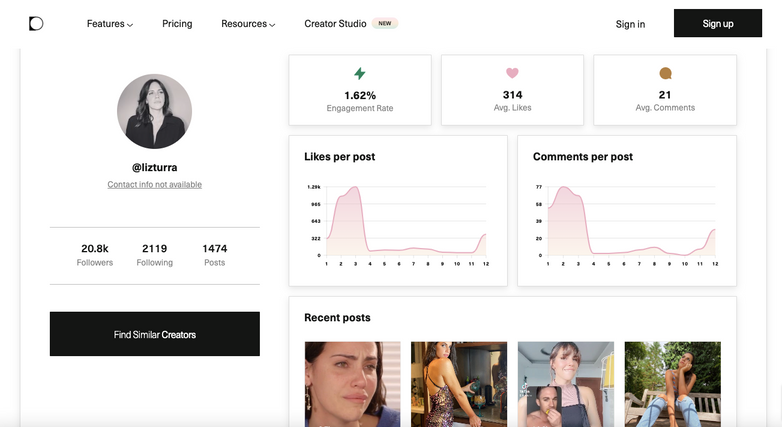Screen dimensions: 782x427
Task: Open Creator Studio from the navigation
Action: click(334, 24)
